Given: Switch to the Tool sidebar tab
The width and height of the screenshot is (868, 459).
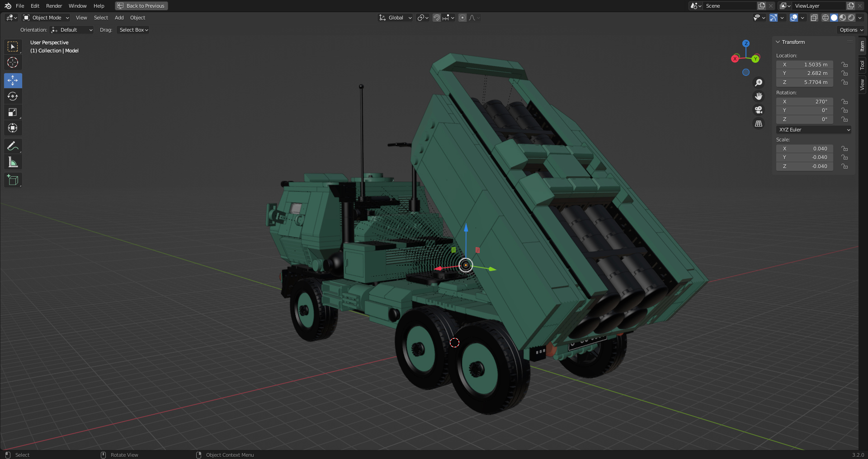Looking at the screenshot, I should 863,65.
